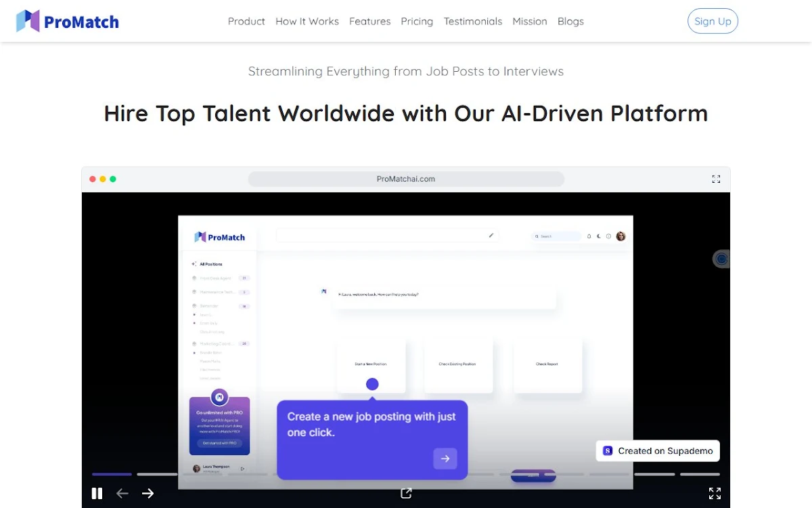Open the Mission nav link

(x=530, y=22)
